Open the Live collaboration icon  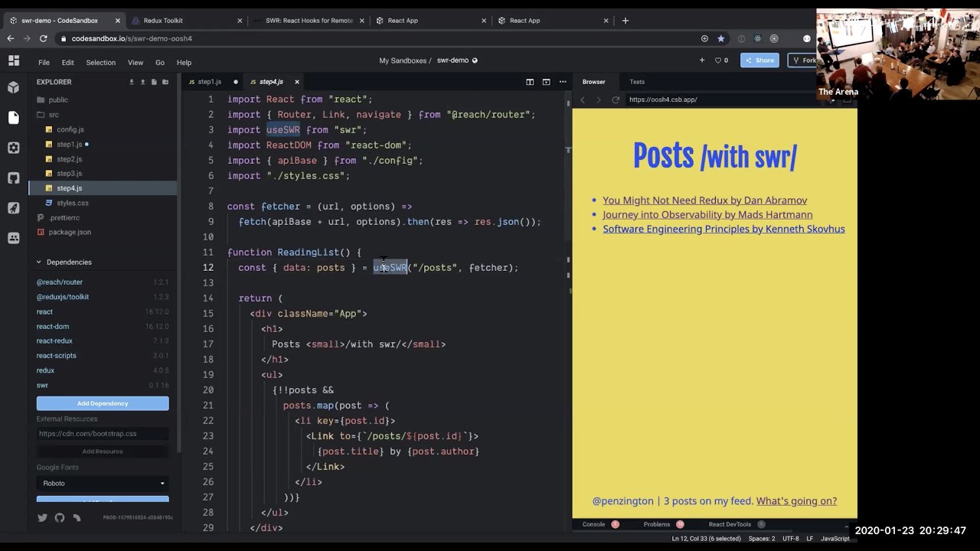[x=13, y=238]
